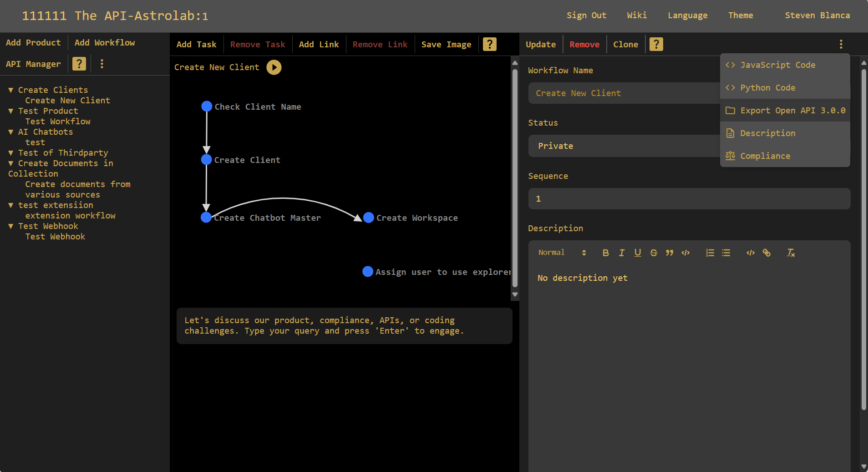
Task: Collapse the Create Clients tree node
Action: (x=11, y=90)
